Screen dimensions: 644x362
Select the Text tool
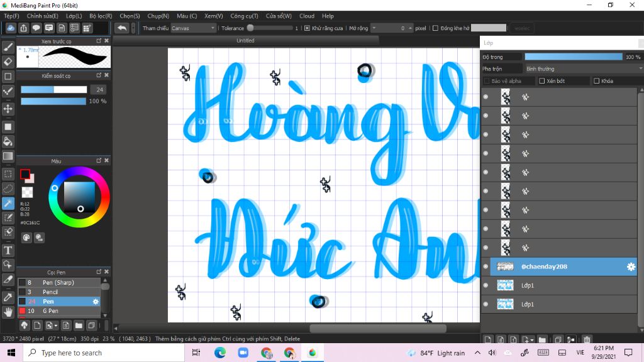[x=8, y=250]
